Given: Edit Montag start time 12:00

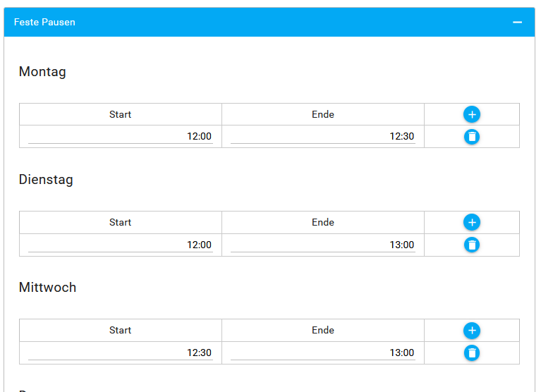Looking at the screenshot, I should pyautogui.click(x=121, y=137).
